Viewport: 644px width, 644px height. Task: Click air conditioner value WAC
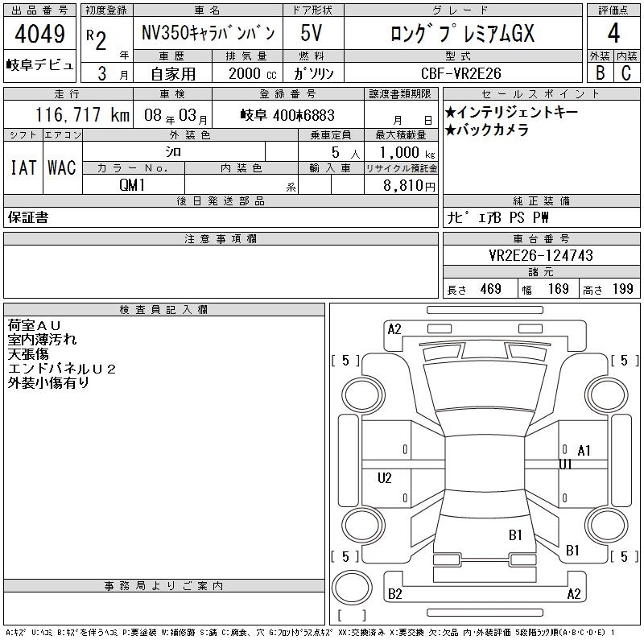62,167
